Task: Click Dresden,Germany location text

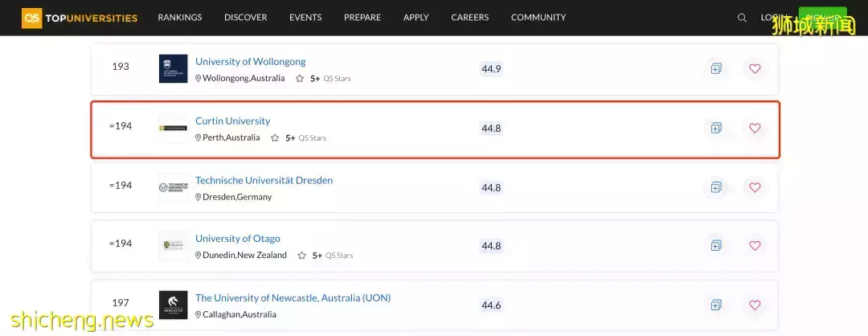Action: tap(237, 196)
